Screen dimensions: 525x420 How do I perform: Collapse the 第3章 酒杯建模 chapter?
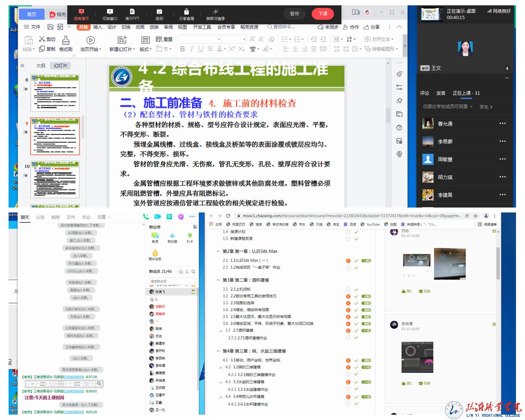[x=218, y=280]
